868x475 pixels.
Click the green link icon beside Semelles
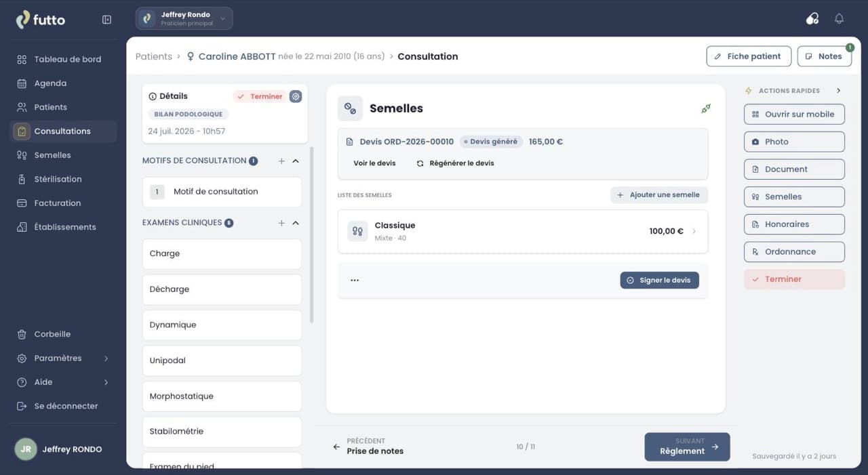(706, 108)
